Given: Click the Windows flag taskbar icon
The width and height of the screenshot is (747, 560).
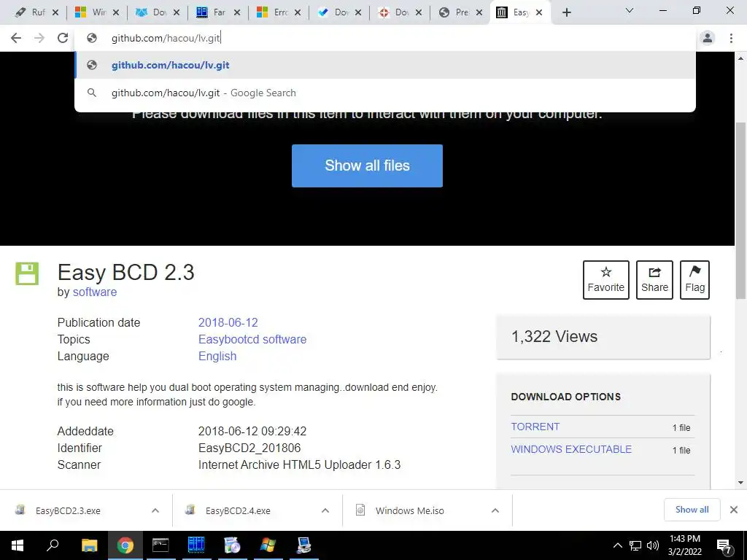Looking at the screenshot, I should (x=268, y=545).
